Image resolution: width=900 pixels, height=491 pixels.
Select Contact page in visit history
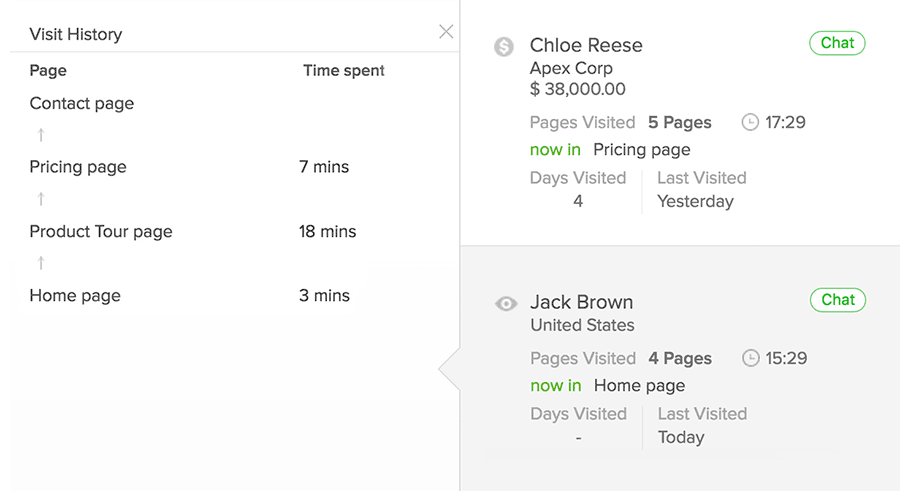pos(82,103)
